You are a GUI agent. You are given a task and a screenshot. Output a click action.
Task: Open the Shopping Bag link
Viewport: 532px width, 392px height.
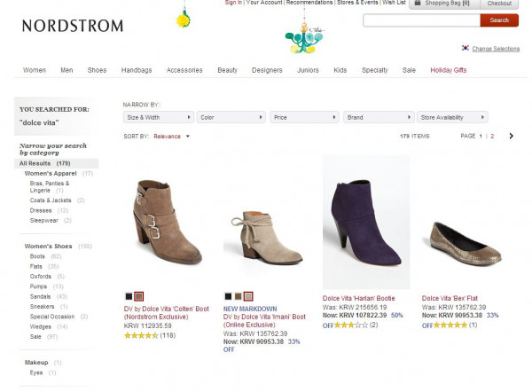coord(447,3)
